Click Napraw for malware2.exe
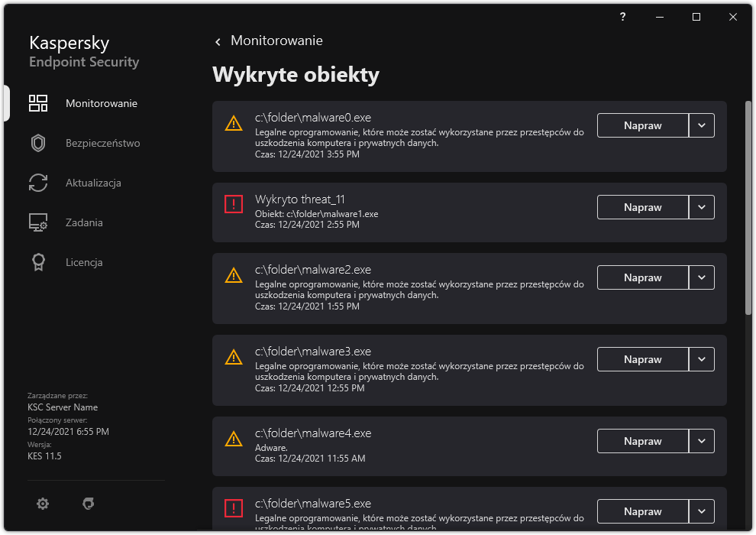 coord(642,277)
